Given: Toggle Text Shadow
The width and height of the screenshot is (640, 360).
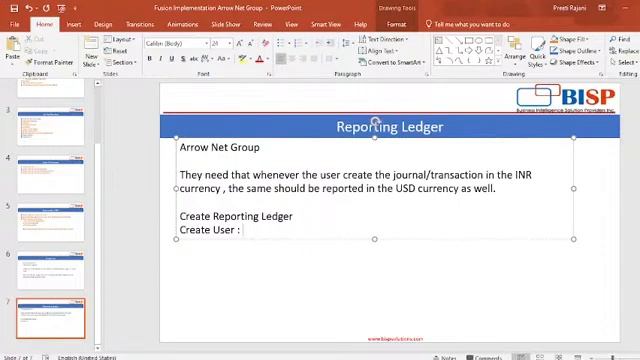Looking at the screenshot, I should coord(183,59).
